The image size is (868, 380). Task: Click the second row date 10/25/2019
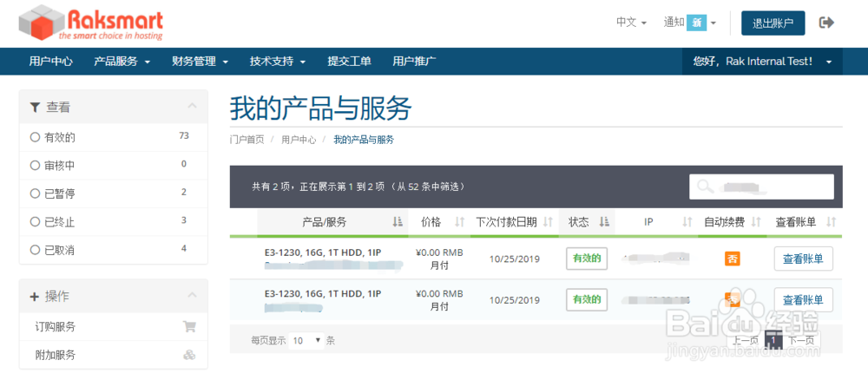coord(514,300)
